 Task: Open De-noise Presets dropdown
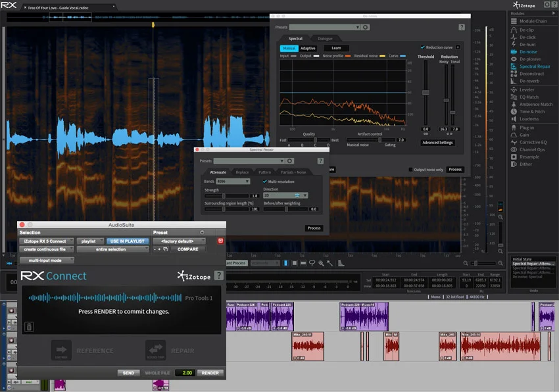[325, 27]
